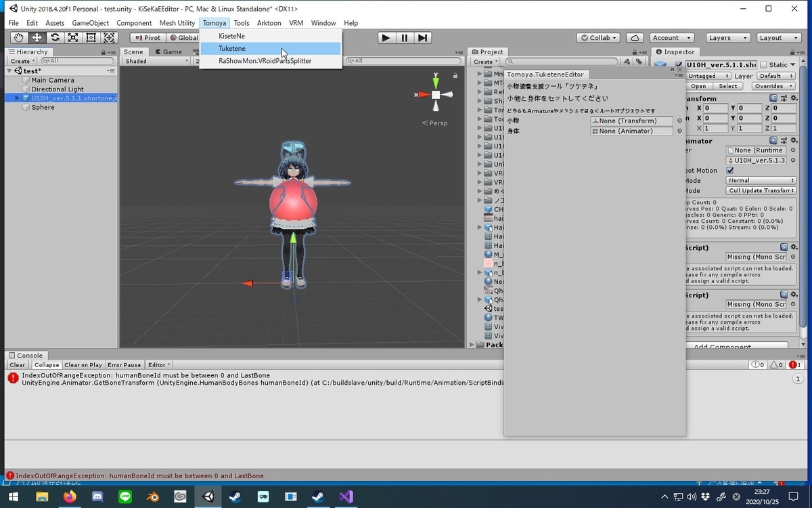812x508 pixels.
Task: Open Firefox from the taskbar
Action: pyautogui.click(x=70, y=496)
